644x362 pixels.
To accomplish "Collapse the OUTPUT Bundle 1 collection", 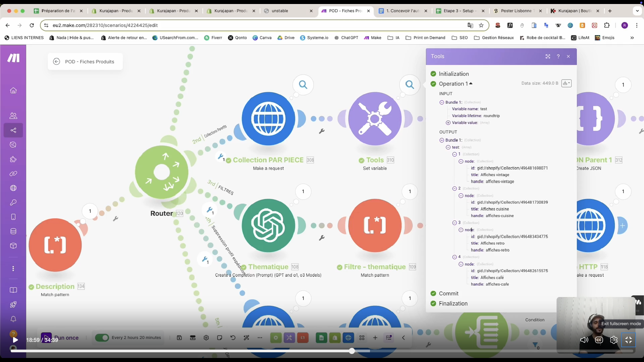I will point(442,140).
